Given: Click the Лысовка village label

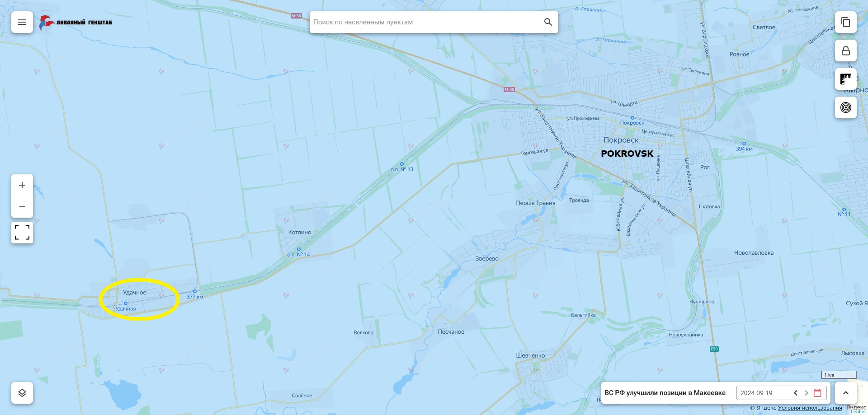Looking at the screenshot, I should pos(853,354).
